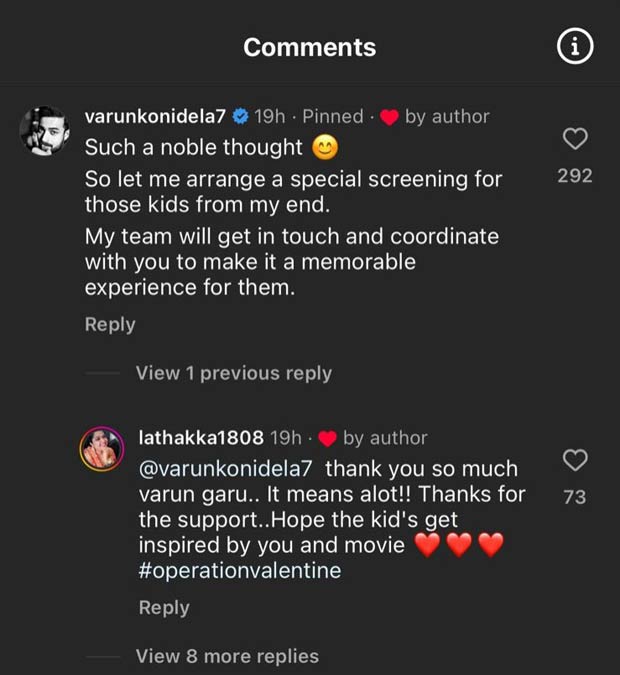Click the blue verified badge next to varunkonidela7
Screen dimensions: 620x675
(240, 117)
